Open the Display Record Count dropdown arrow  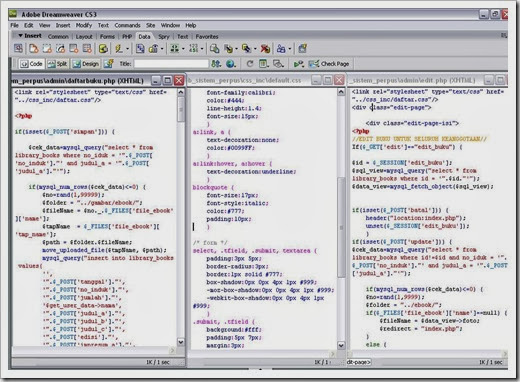tap(202, 49)
